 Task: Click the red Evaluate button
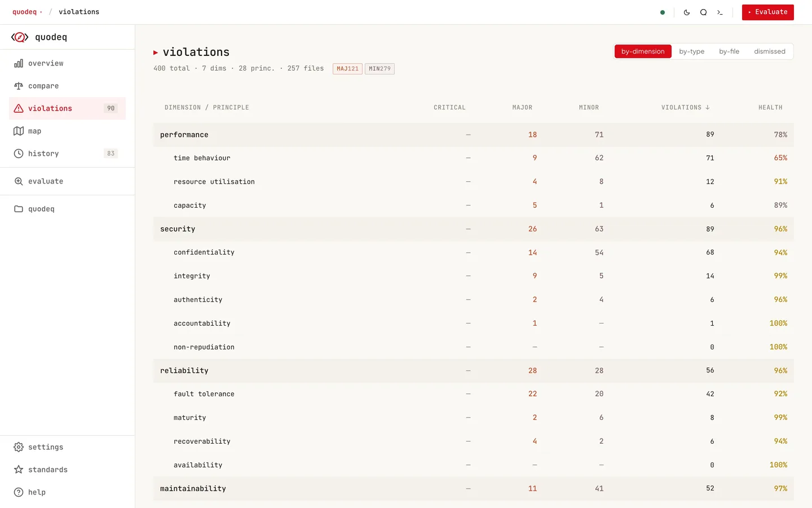767,12
